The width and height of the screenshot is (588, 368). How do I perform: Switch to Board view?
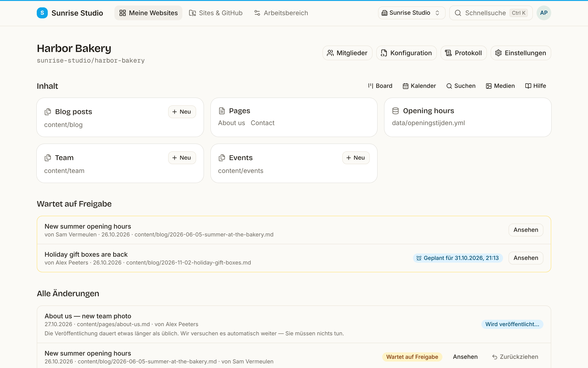380,86
